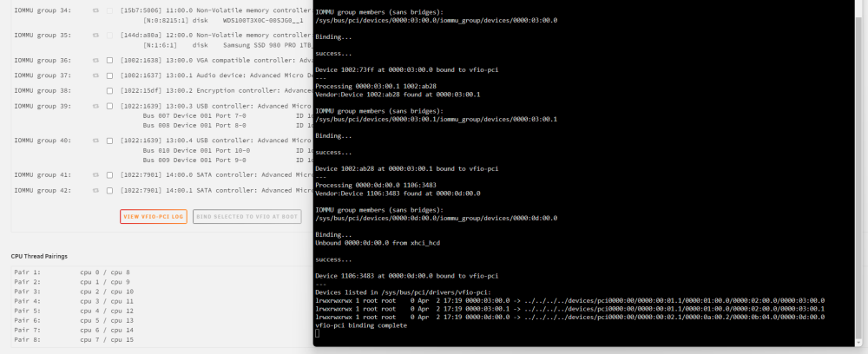The image size is (868, 354).
Task: Click the 'IOMMU group 38:' label
Action: (x=43, y=91)
